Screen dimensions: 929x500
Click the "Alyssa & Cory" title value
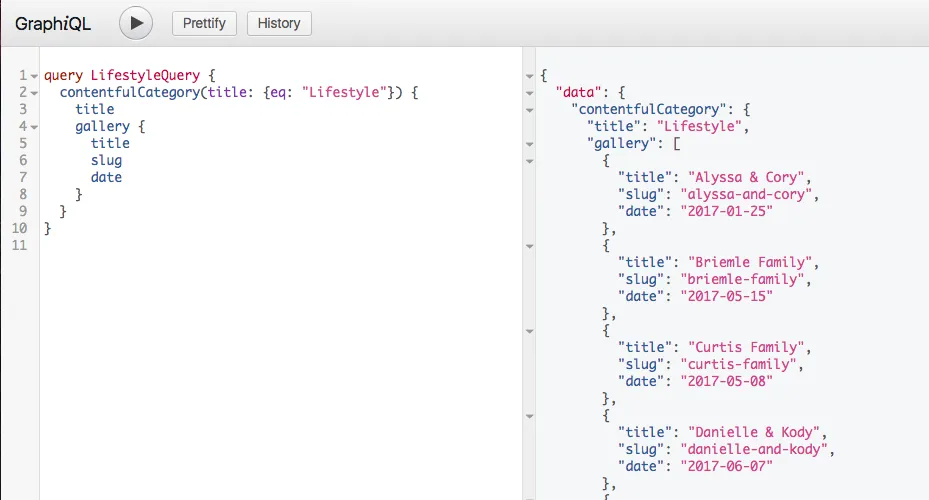click(746, 177)
